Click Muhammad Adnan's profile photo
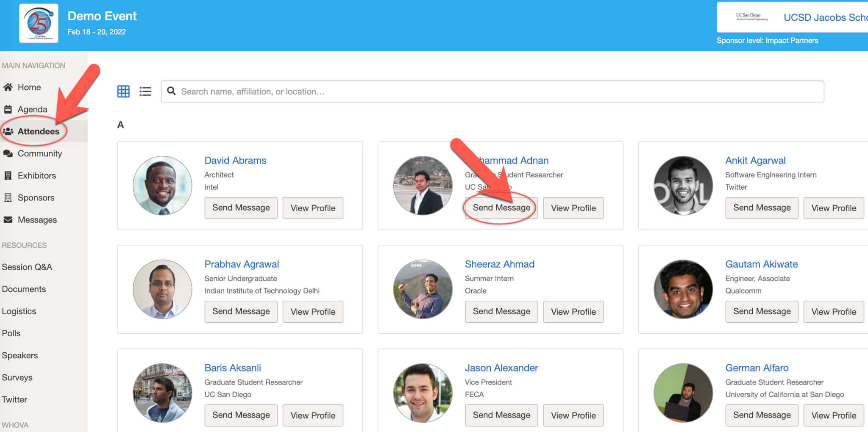The image size is (868, 432). point(423,186)
